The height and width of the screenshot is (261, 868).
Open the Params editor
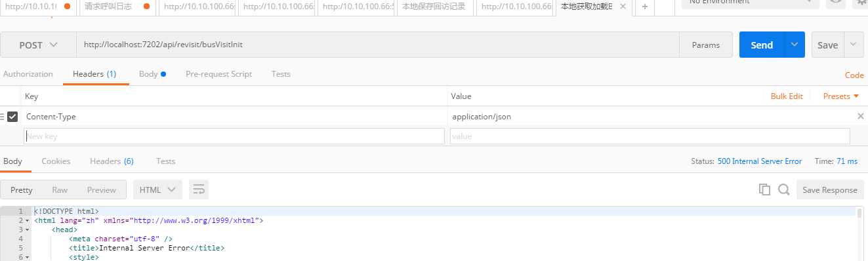pos(706,45)
